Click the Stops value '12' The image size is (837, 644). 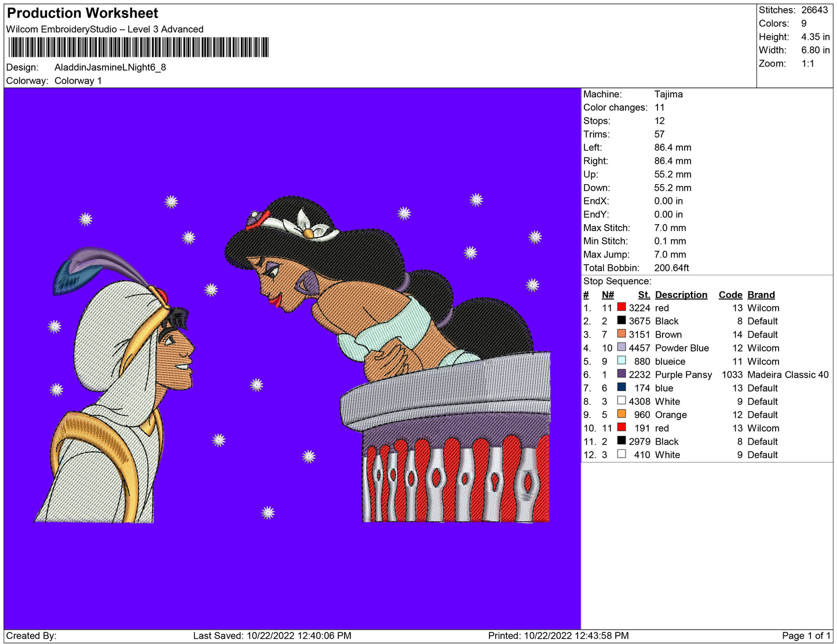(660, 120)
